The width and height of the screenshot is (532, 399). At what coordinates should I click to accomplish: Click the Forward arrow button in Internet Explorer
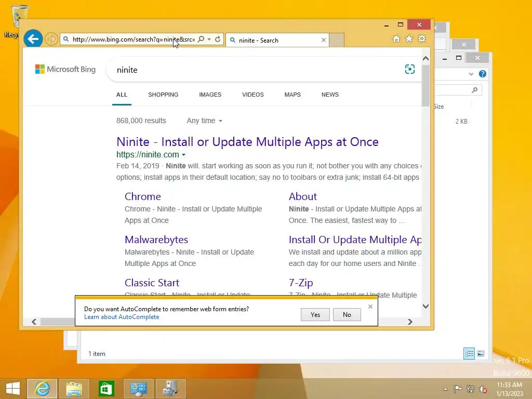tap(51, 39)
